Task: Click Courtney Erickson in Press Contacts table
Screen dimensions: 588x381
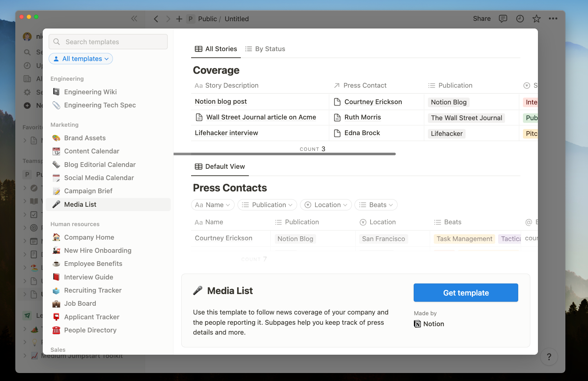Action: tap(224, 238)
